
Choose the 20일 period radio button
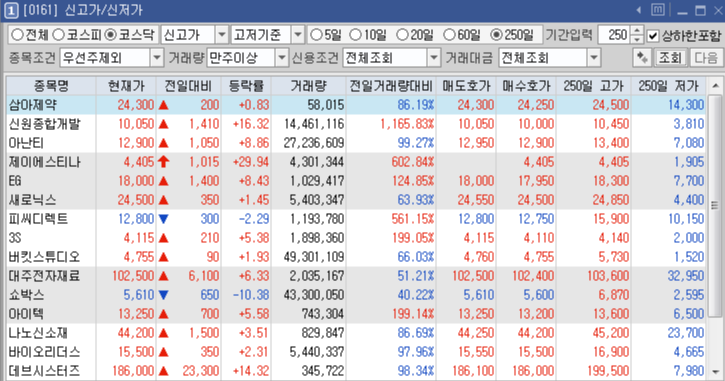[x=402, y=35]
